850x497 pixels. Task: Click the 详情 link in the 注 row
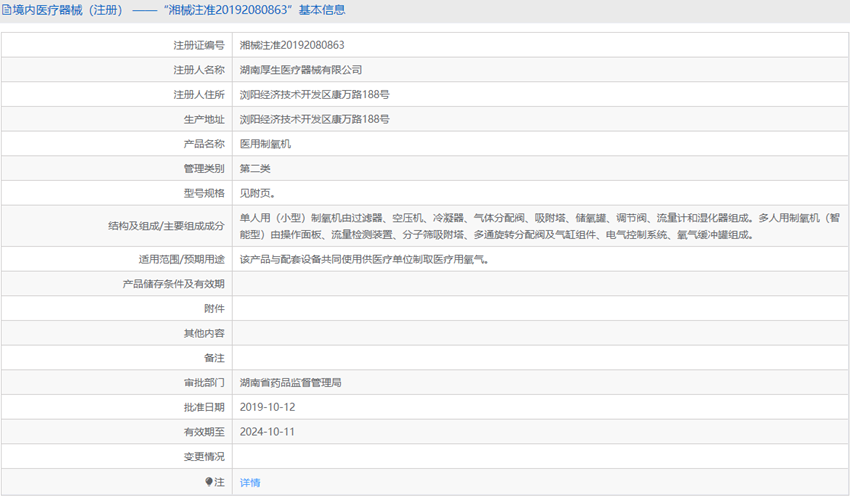(x=250, y=482)
